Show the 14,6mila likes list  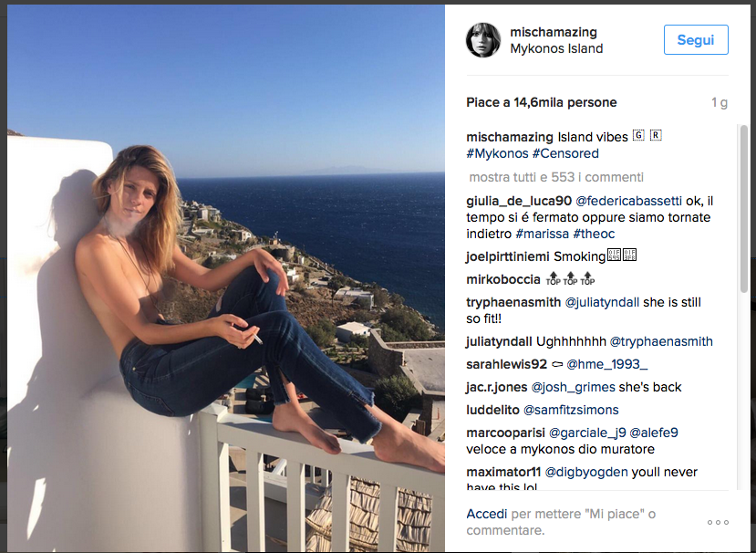[x=542, y=102]
